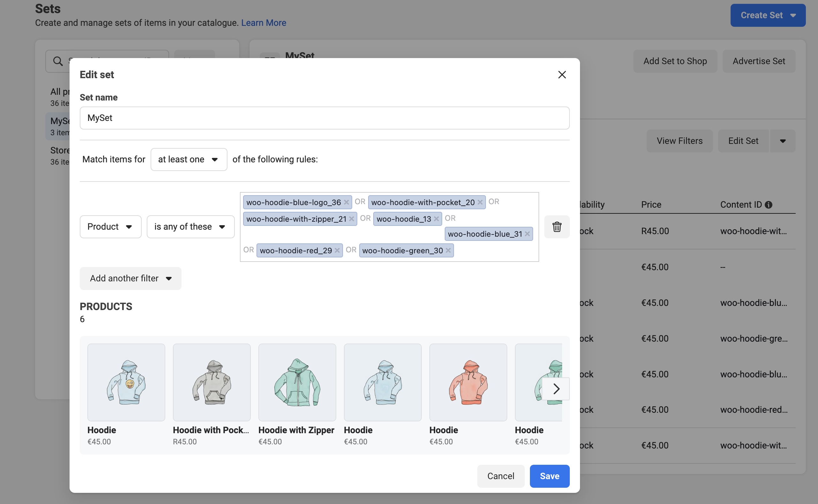Delete the product filter with trash icon
The width and height of the screenshot is (818, 504).
pyautogui.click(x=557, y=227)
